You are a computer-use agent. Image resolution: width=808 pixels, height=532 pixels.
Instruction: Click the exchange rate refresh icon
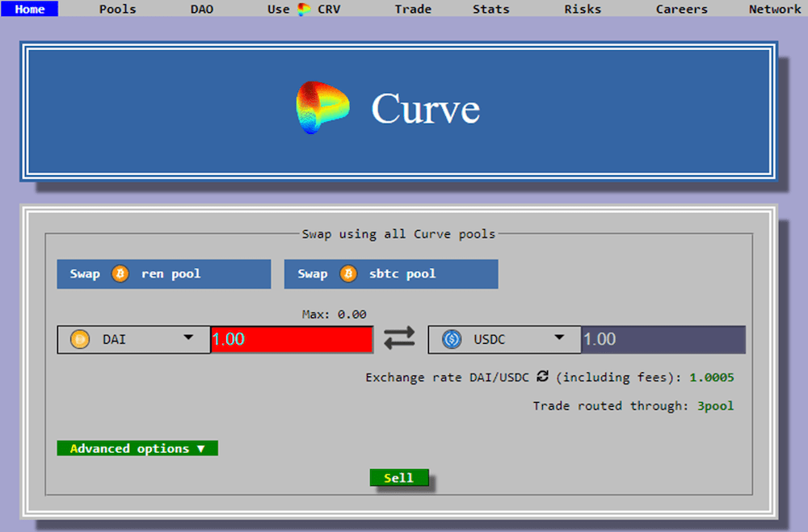543,376
